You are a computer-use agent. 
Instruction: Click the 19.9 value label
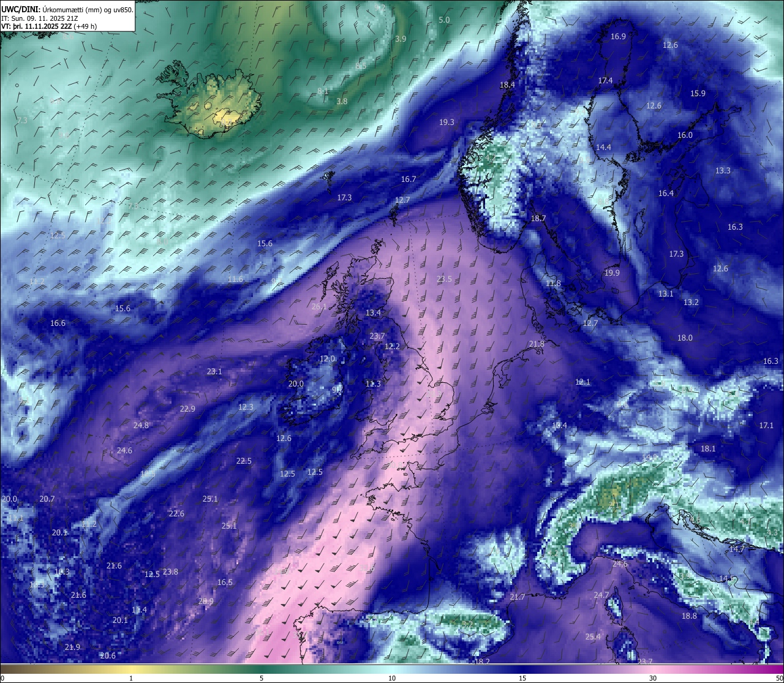611,273
